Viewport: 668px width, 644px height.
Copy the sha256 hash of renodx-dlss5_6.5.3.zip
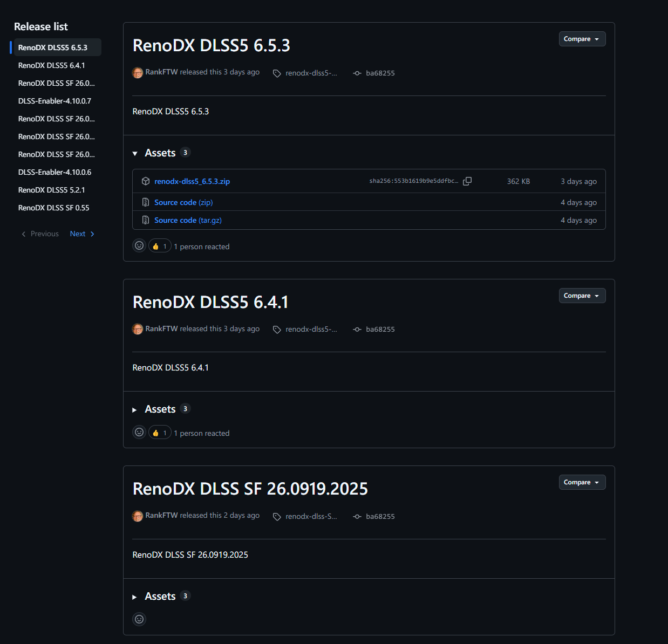[467, 181]
